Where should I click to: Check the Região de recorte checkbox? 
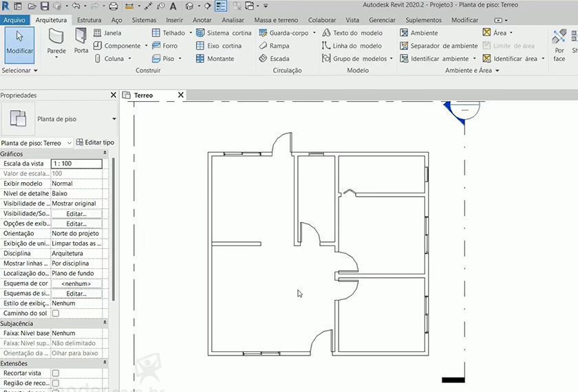[56, 383]
